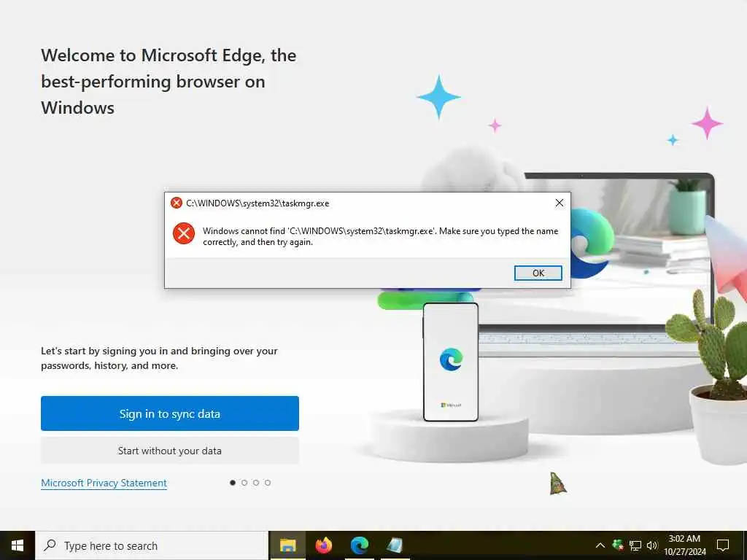Go to the second page indicator dot
This screenshot has height=560, width=747.
(244, 483)
